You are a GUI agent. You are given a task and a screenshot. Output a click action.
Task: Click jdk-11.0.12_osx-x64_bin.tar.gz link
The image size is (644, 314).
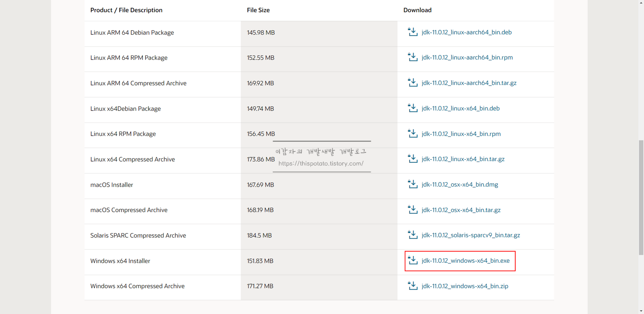[x=461, y=210]
